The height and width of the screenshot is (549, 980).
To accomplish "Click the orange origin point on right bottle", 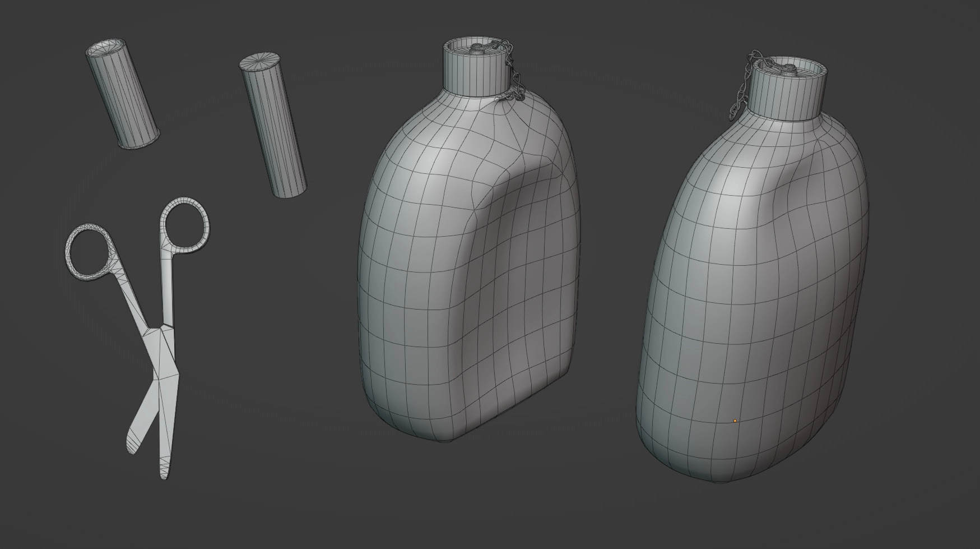I will pos(735,421).
